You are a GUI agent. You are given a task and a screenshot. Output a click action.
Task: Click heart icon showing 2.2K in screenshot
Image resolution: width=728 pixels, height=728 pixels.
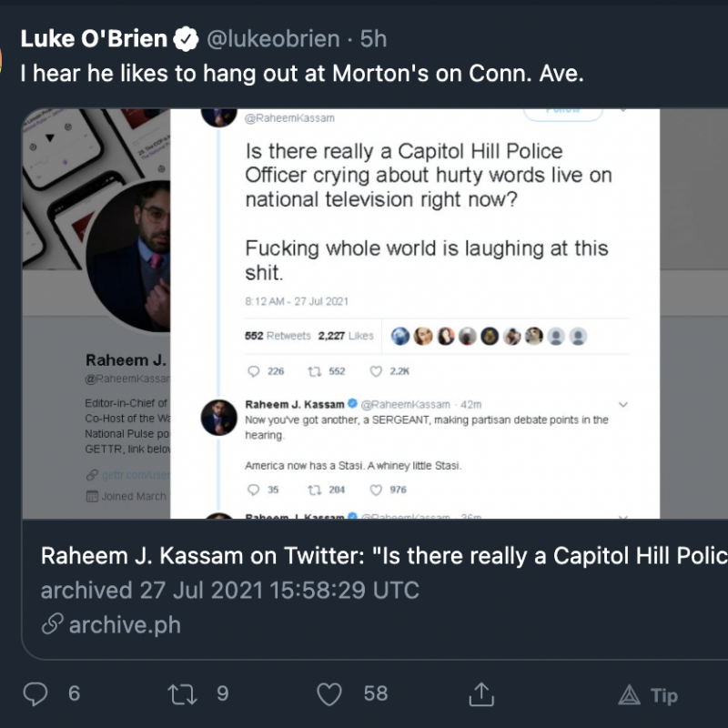tap(376, 371)
